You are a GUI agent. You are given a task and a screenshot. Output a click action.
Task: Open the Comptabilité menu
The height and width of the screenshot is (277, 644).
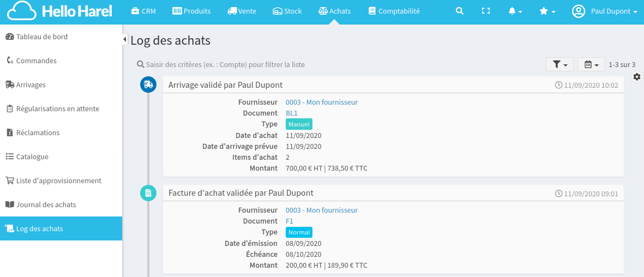[394, 11]
